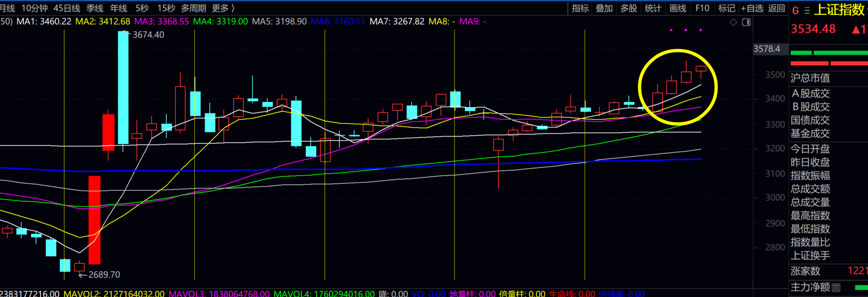The width and height of the screenshot is (868, 297).
Task: Click the magenta three-dot marker above chart
Action: (x=686, y=30)
